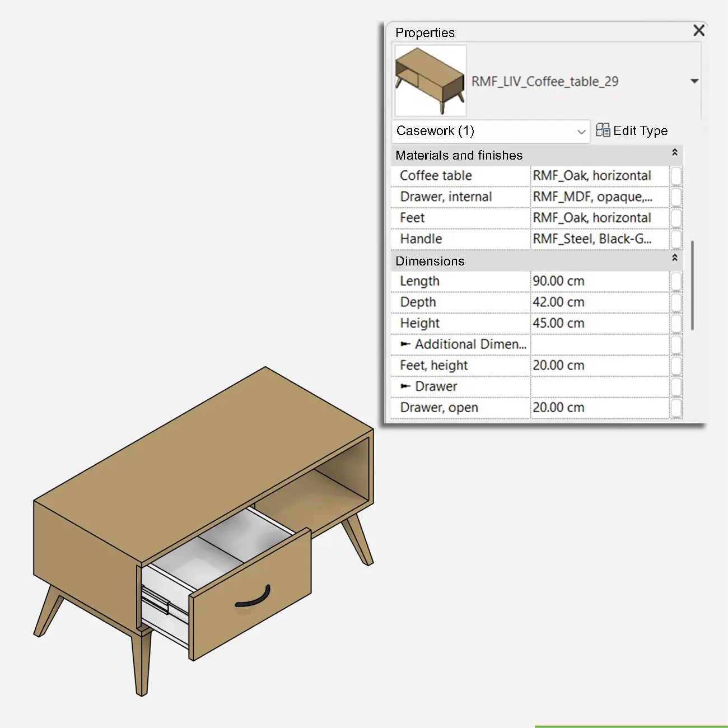Click associate parameter icon beside Depth
Viewport: 728px width, 728px height.
click(676, 302)
